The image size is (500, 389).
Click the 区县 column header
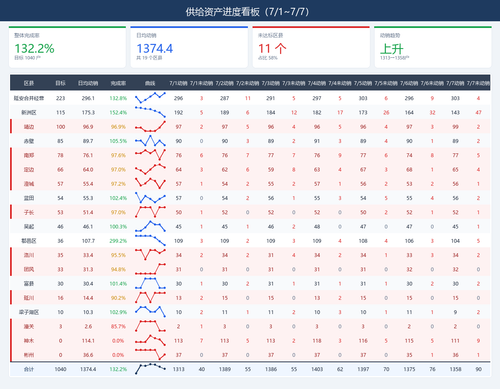[x=29, y=83]
